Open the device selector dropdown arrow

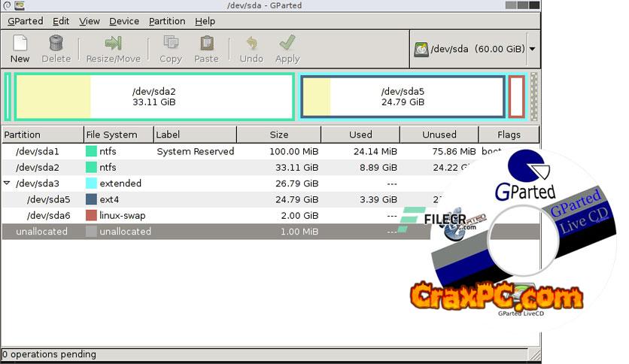point(533,49)
